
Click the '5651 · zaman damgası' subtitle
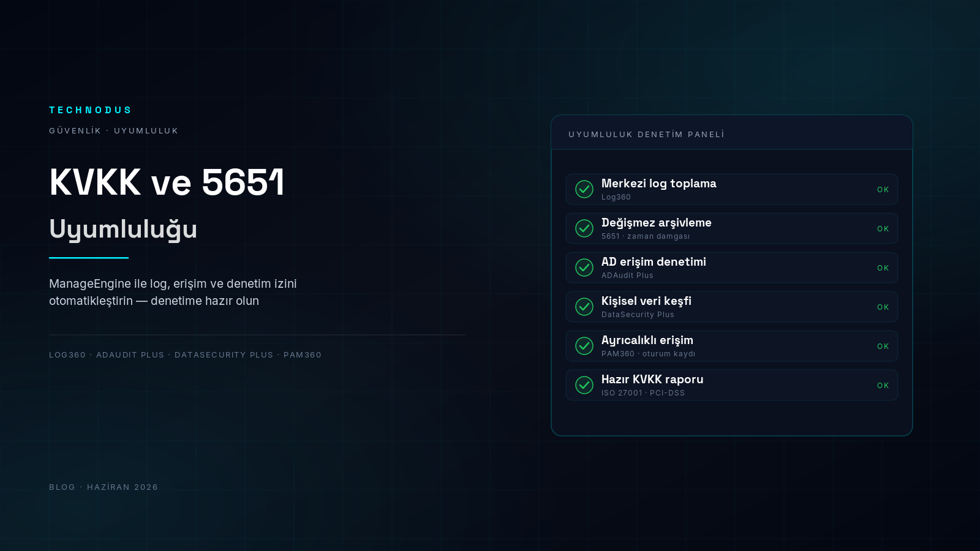pos(646,236)
